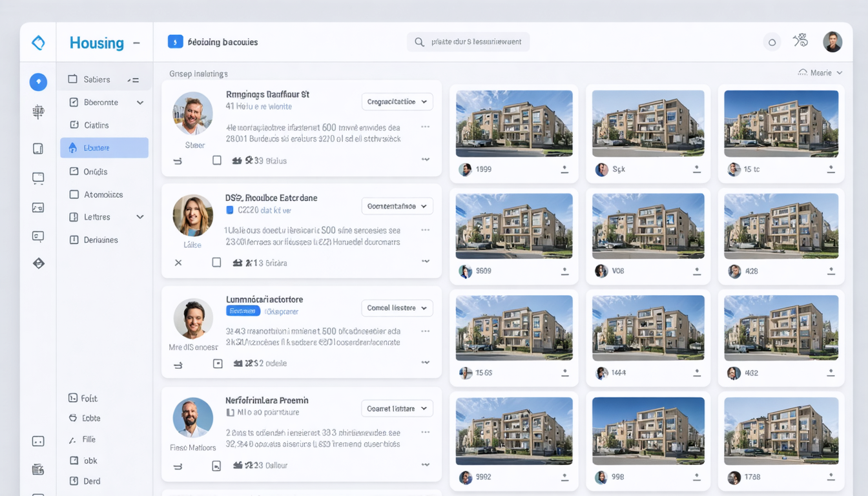Viewport: 868px width, 496px height.
Task: Click the download icon on the '428' card
Action: tap(831, 271)
